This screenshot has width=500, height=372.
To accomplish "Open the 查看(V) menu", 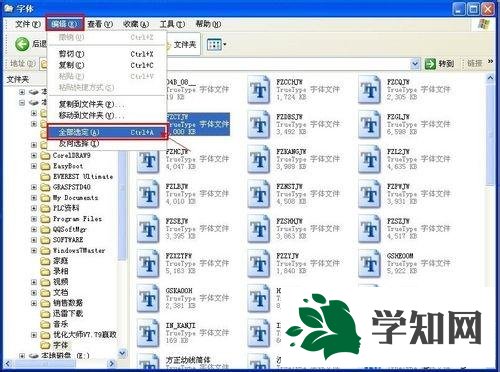I will [x=100, y=24].
